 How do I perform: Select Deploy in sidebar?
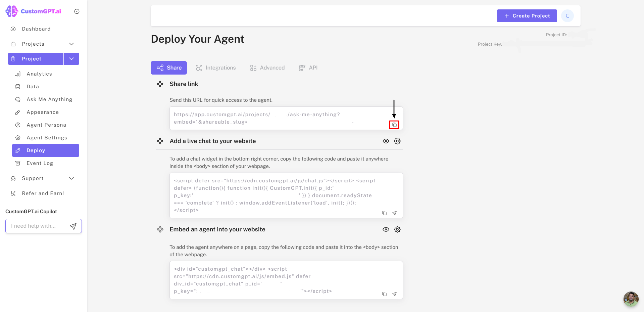point(46,150)
